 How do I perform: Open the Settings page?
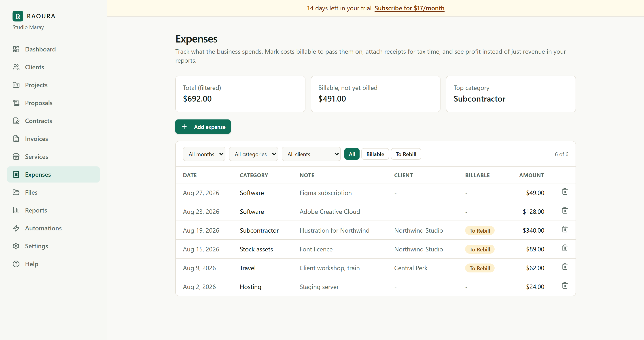[53, 246]
